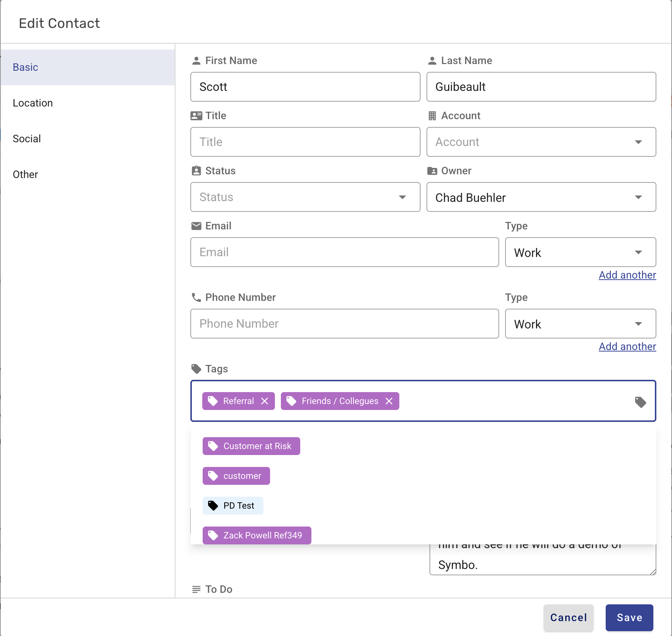Open the Account dropdown
The width and height of the screenshot is (672, 636).
541,142
